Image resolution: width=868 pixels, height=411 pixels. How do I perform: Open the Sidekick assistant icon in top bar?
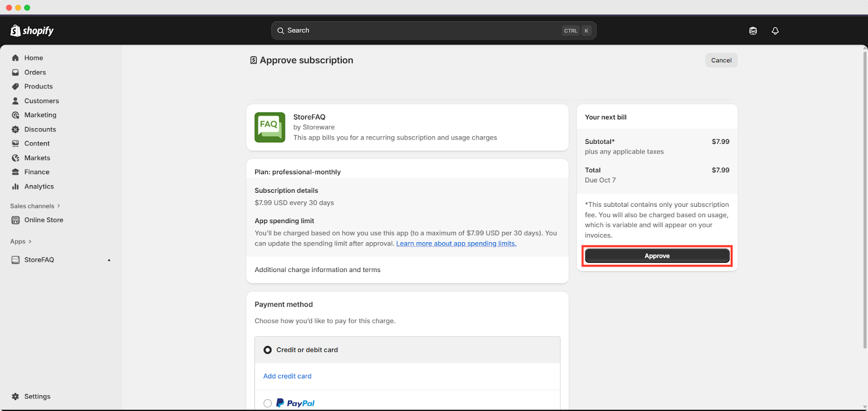pos(753,31)
